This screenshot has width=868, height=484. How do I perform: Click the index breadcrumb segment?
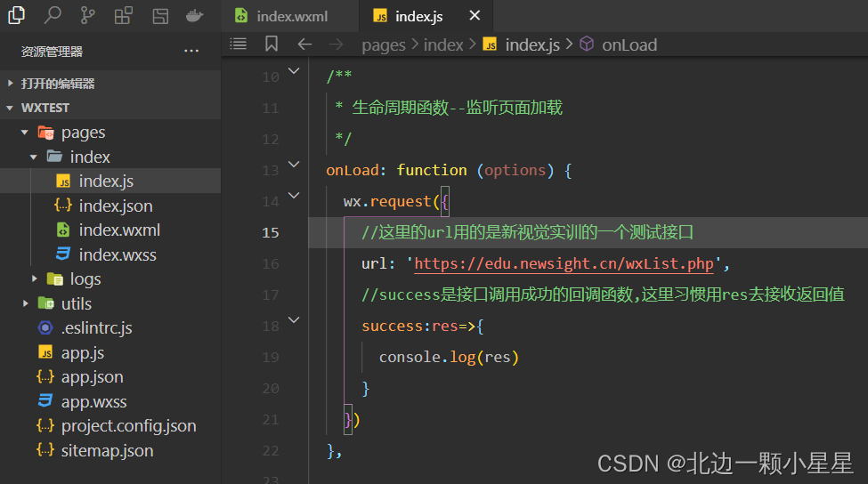click(x=443, y=44)
